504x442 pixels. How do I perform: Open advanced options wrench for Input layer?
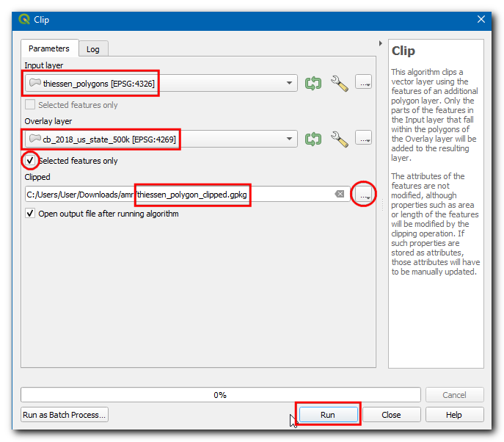click(x=339, y=82)
